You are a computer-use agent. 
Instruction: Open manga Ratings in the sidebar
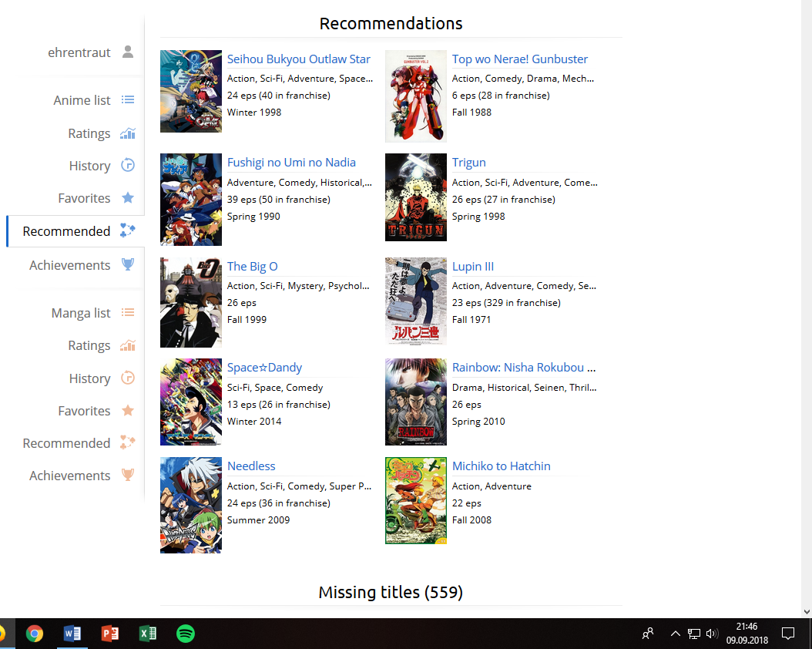(89, 345)
